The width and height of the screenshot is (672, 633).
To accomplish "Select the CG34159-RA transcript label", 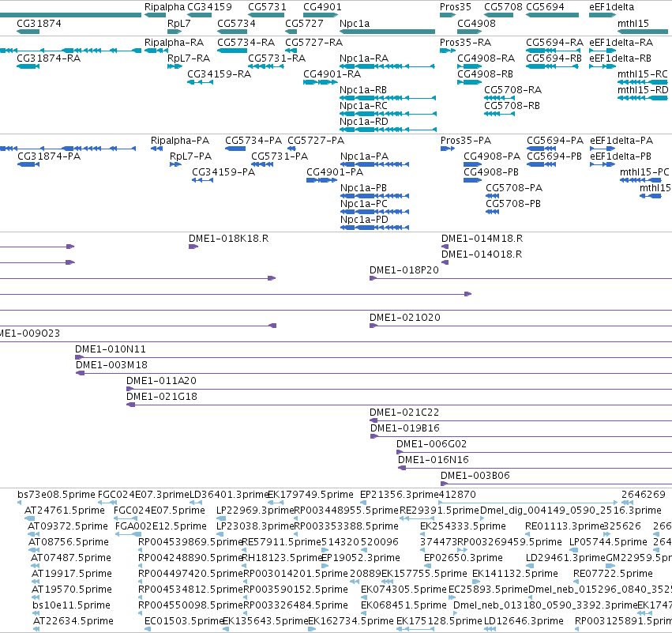I will coord(219,74).
